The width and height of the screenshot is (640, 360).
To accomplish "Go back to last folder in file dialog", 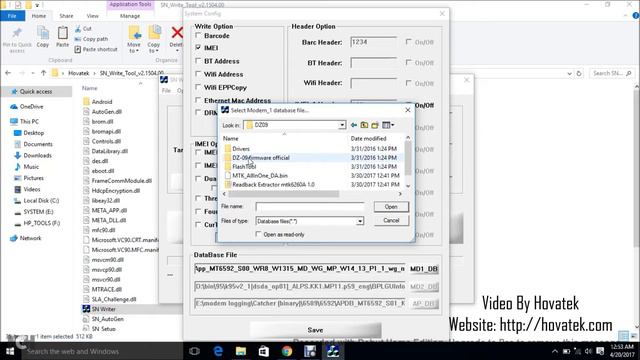I will tap(354, 125).
